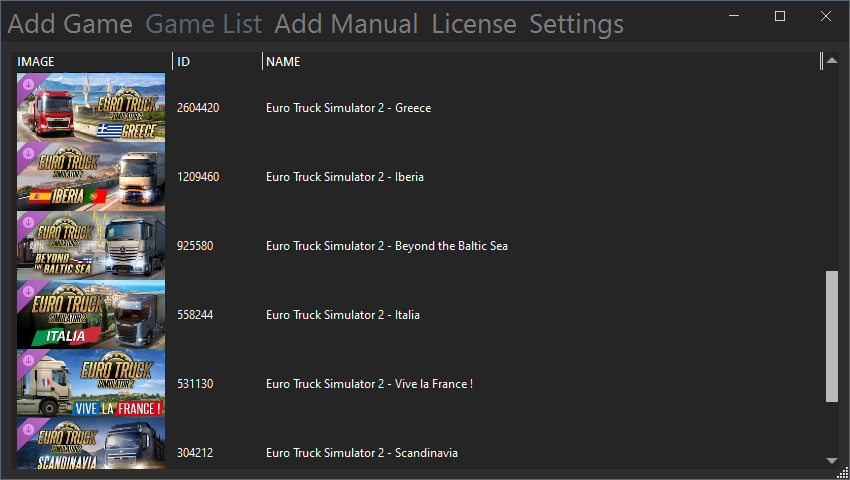Click the Vive la France cover thumbnail

click(91, 383)
